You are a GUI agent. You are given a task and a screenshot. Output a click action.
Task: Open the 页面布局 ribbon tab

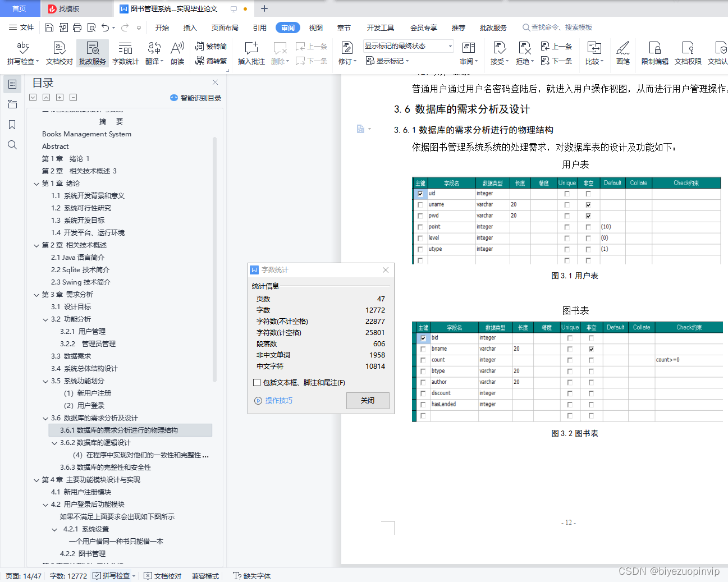(225, 28)
